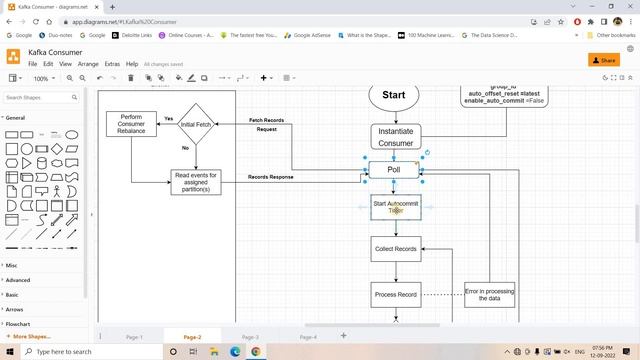Click the draw.io app logo
Screen dimensions: 640x360
click(13, 56)
